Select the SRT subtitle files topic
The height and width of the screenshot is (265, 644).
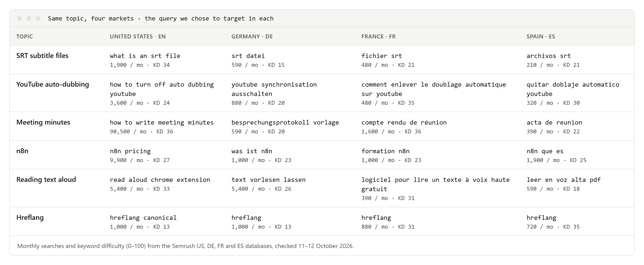(42, 56)
